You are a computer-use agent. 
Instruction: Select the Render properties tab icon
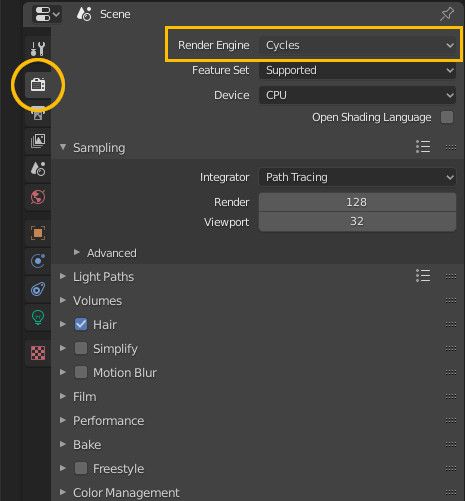pyautogui.click(x=38, y=85)
